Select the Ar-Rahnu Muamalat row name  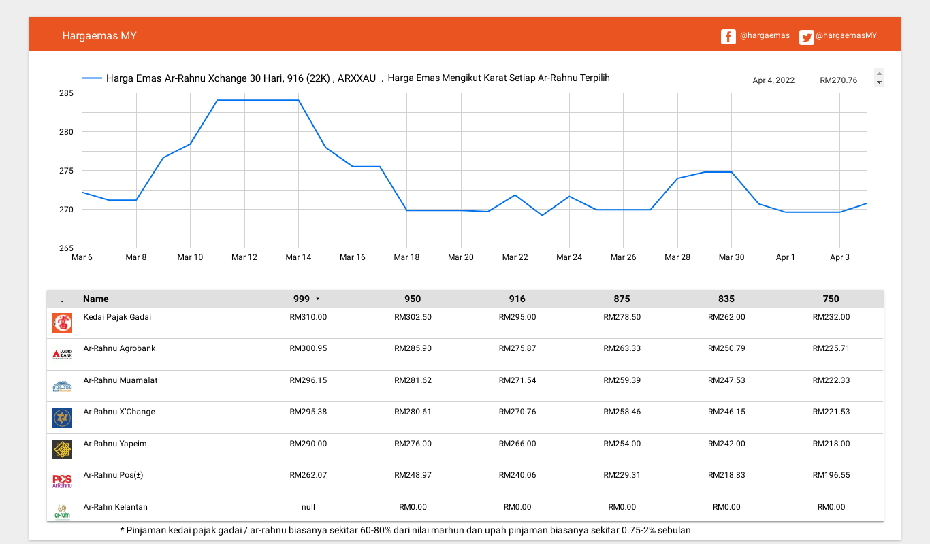click(121, 380)
